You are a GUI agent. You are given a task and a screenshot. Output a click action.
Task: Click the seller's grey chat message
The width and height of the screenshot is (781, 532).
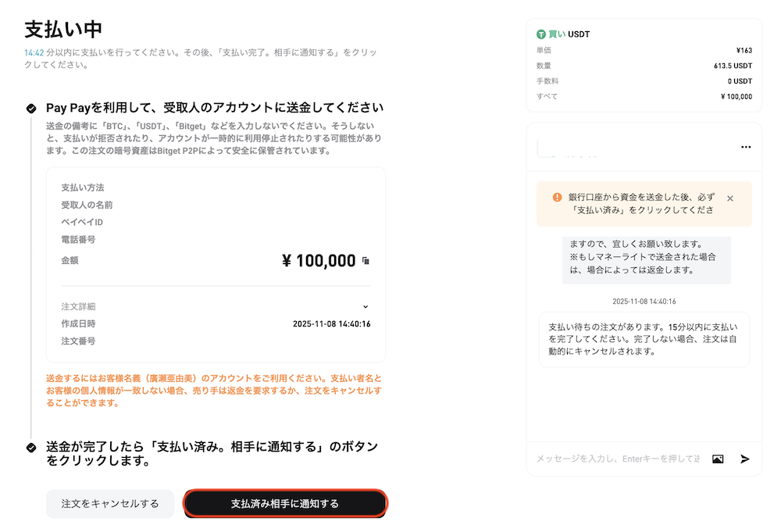coord(646,256)
